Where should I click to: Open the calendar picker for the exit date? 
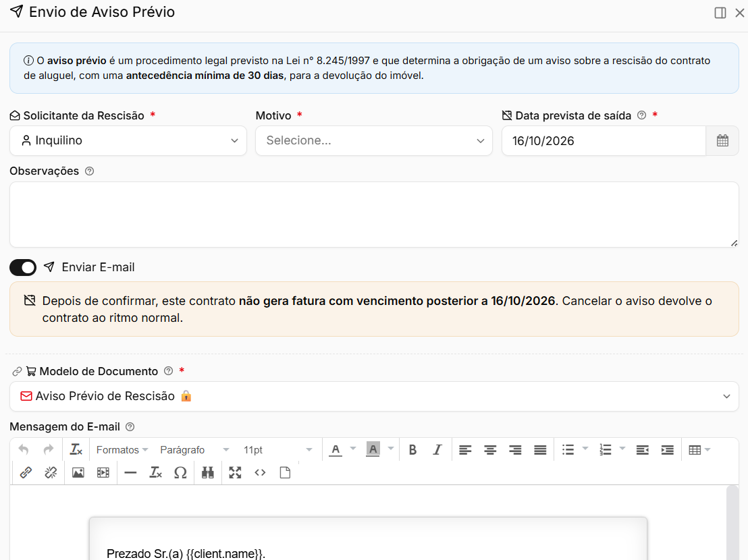tap(722, 140)
